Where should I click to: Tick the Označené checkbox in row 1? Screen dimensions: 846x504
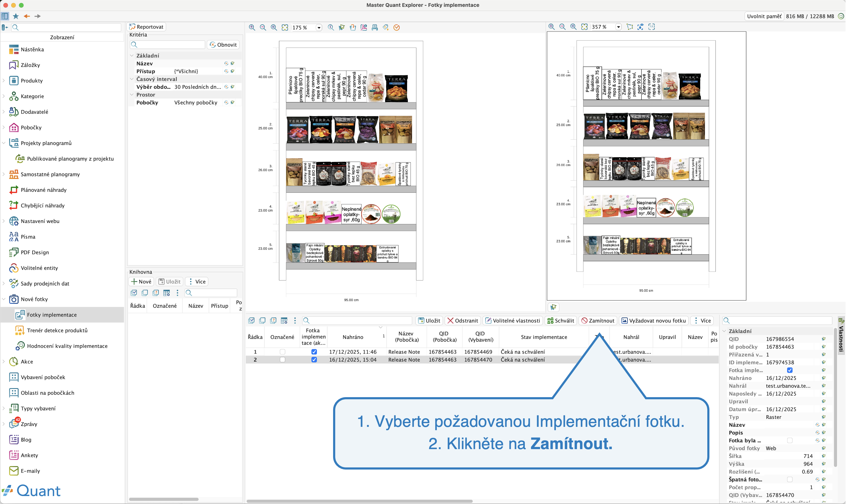[282, 352]
